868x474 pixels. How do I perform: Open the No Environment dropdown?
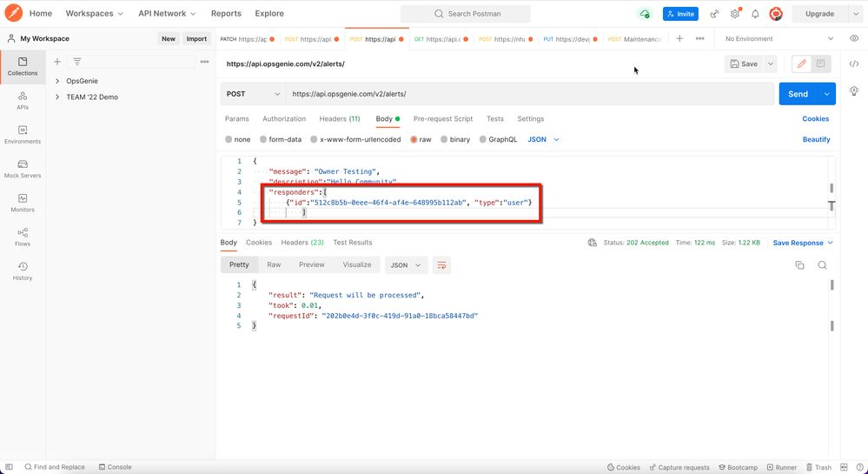[779, 39]
